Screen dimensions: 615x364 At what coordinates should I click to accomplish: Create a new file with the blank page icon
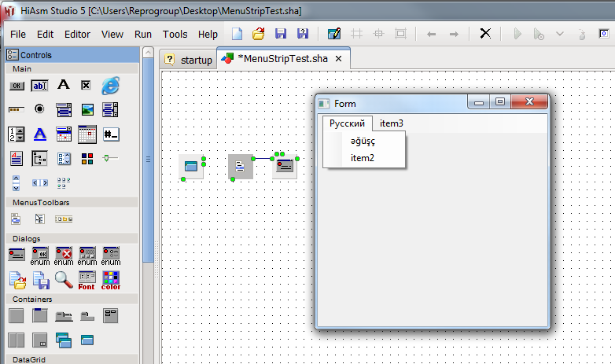point(237,34)
